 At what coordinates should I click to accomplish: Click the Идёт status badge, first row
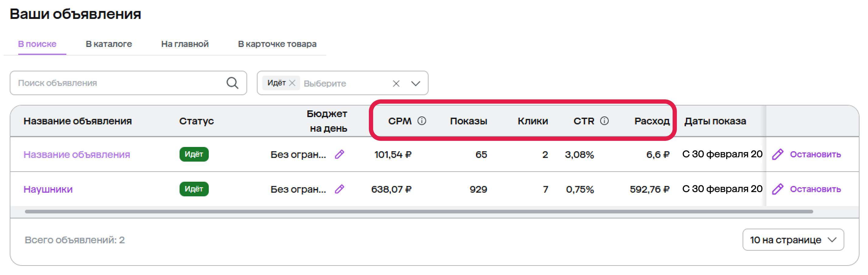click(x=194, y=154)
